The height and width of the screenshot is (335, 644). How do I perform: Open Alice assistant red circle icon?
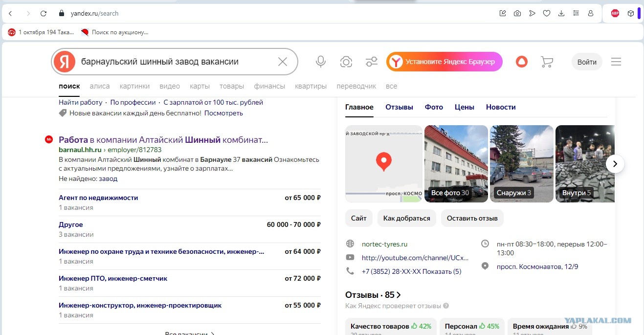[522, 62]
